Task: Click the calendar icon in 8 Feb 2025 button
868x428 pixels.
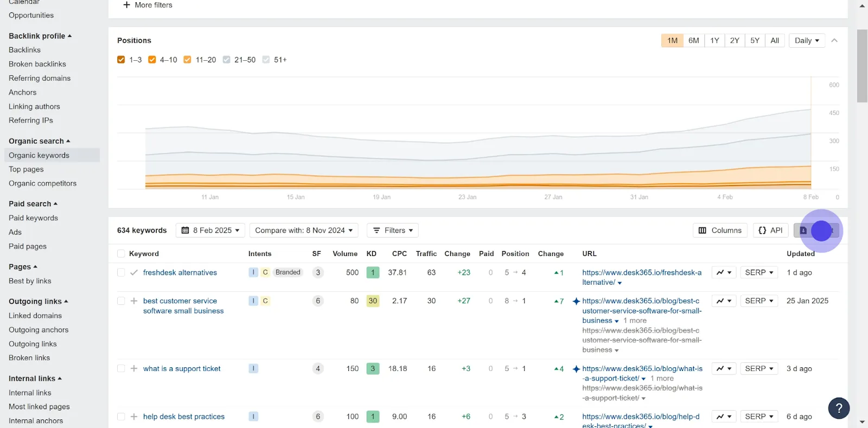Action: (x=185, y=231)
